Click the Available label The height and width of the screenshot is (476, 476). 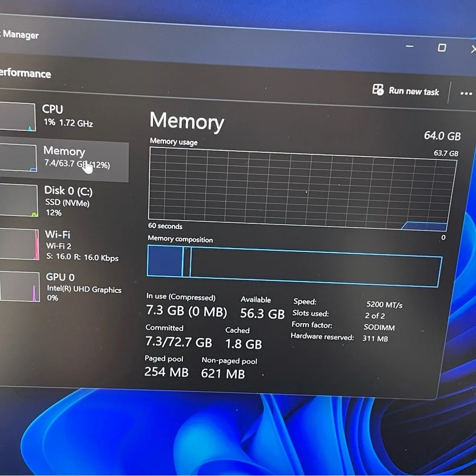[256, 299]
